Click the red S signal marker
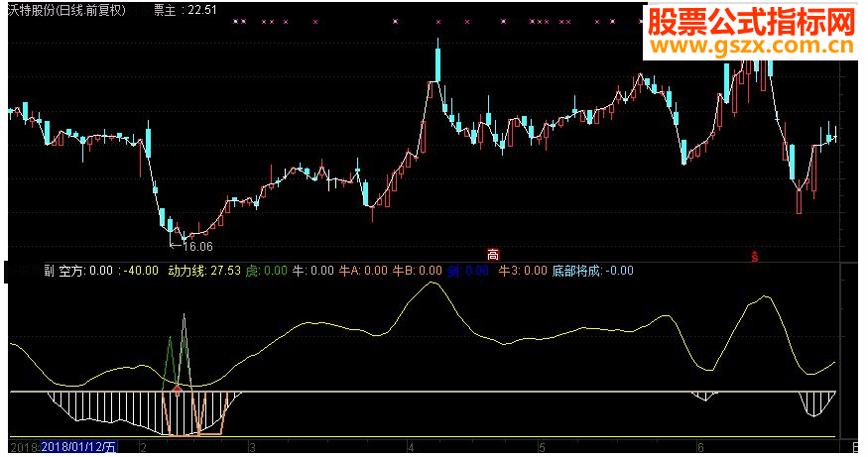Viewport: 868px width, 457px height. [754, 256]
